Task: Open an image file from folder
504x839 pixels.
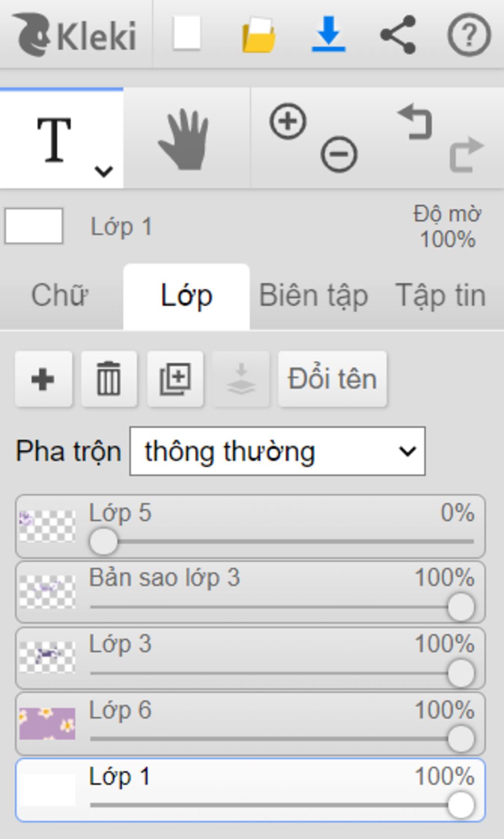Action: (x=258, y=34)
